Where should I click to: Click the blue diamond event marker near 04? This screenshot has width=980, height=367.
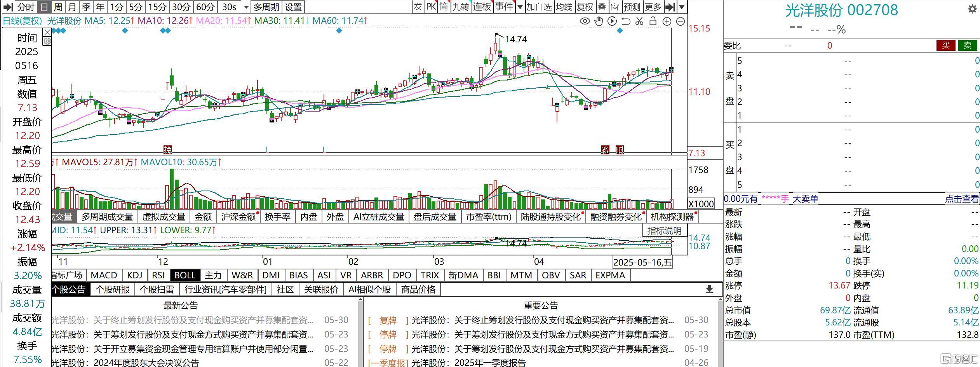[x=620, y=31]
